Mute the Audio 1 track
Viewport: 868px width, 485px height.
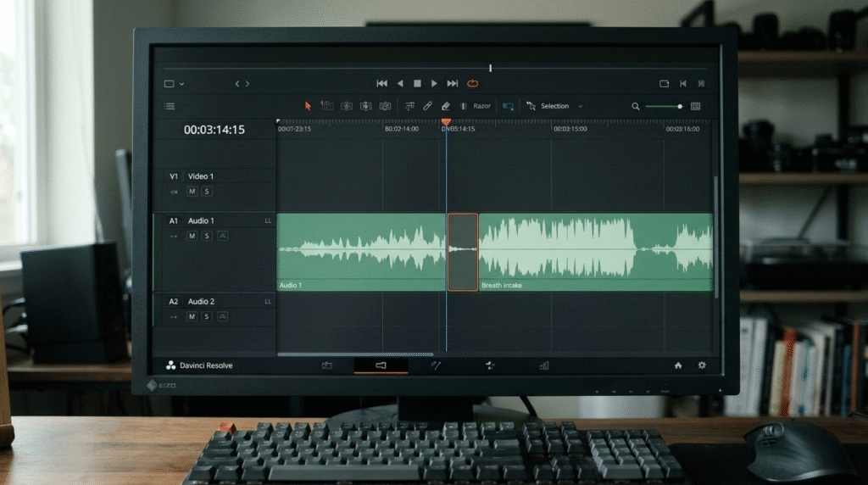pos(192,236)
